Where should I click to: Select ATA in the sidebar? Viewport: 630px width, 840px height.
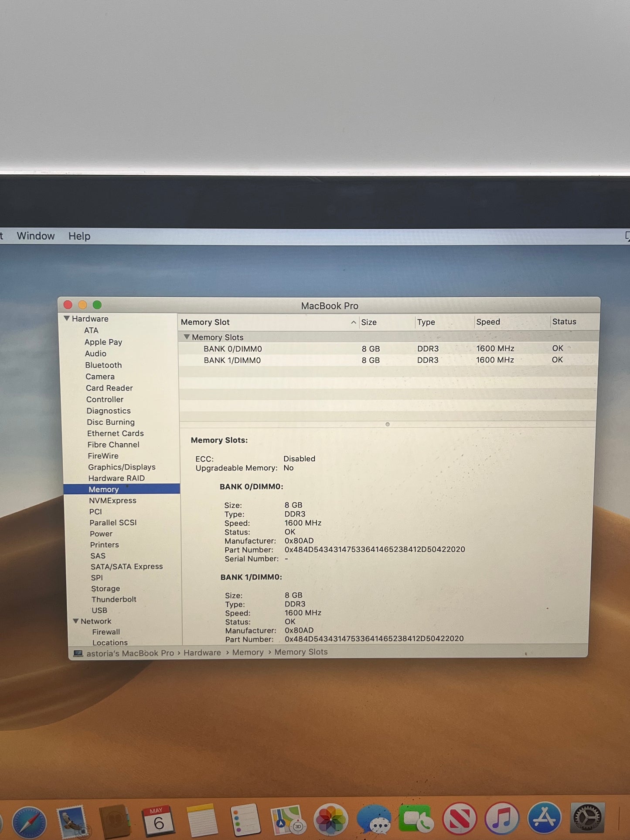[x=91, y=330]
